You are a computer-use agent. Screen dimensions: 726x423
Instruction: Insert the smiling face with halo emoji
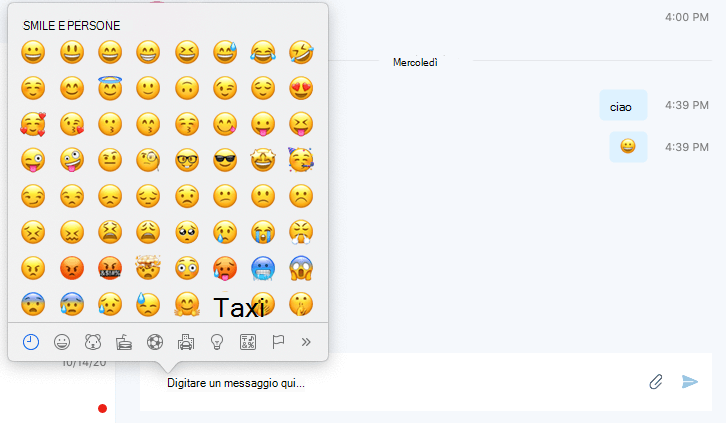[110, 88]
